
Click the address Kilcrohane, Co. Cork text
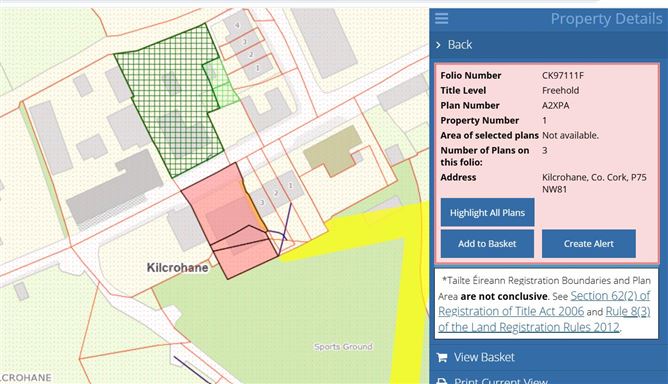594,183
